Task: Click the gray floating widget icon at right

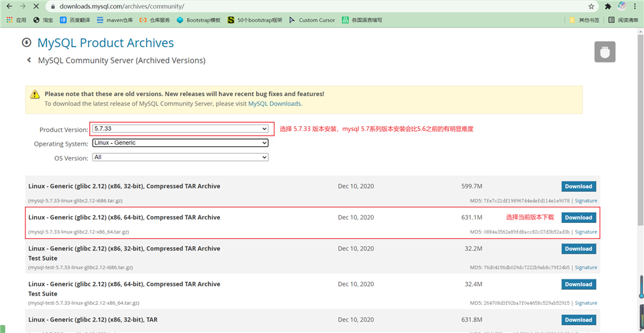Action: 605,52
